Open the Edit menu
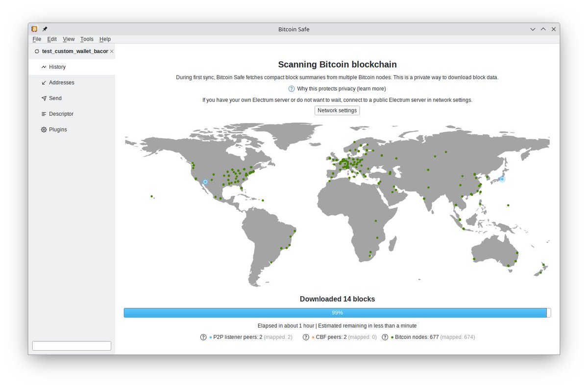Image resolution: width=588 pixels, height=388 pixels. coord(52,39)
